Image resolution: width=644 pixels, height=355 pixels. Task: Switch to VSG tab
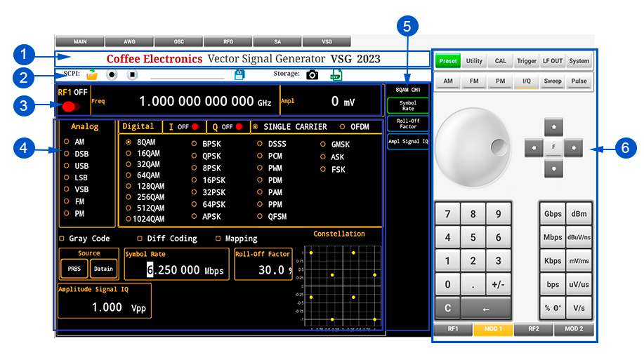pos(327,41)
